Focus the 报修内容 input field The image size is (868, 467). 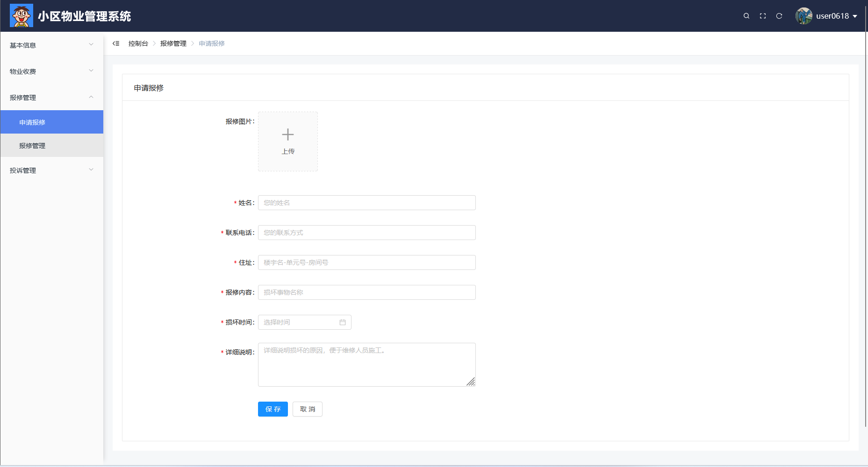click(367, 292)
